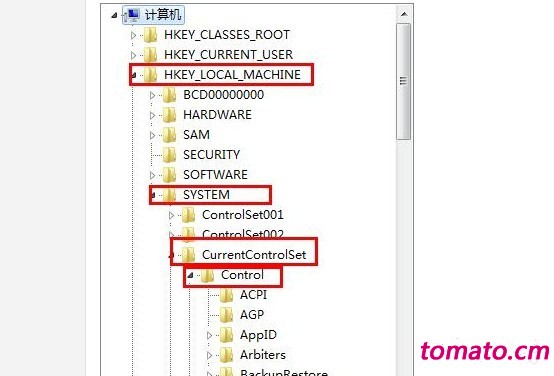Select the SOFTWARE key label
The height and width of the screenshot is (376, 554).
215,175
